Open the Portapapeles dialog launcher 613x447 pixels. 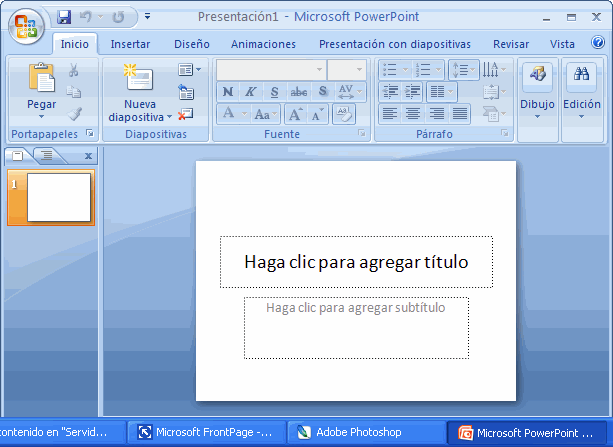click(90, 134)
